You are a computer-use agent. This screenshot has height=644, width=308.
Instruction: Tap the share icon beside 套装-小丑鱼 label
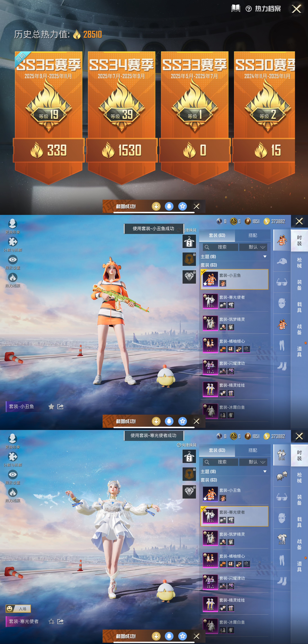point(60,406)
